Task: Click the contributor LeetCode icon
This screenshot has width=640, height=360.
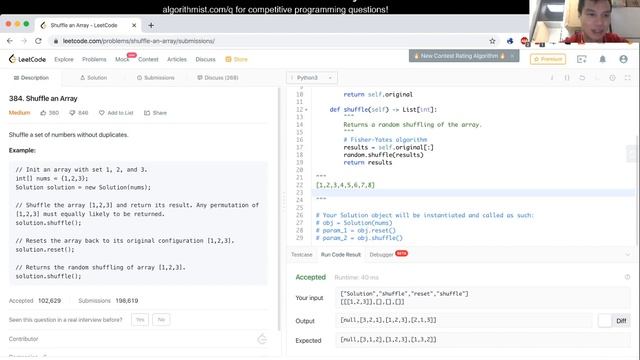Action: pos(262,339)
